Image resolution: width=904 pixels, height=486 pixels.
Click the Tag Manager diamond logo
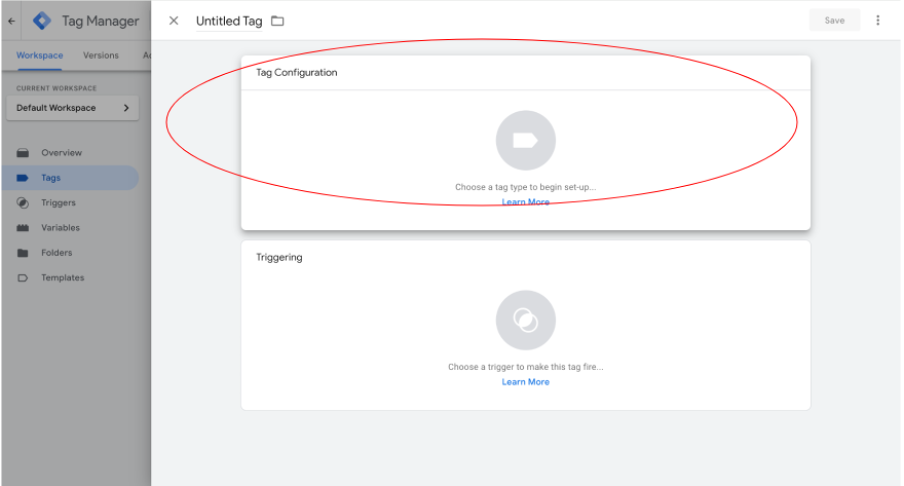42,21
